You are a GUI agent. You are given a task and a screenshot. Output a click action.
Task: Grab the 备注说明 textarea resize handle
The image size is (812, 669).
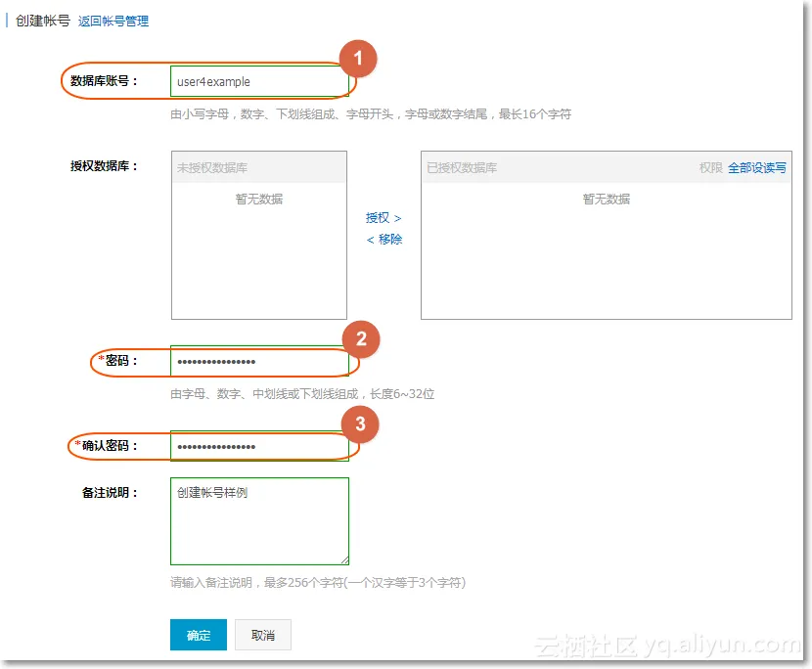click(x=345, y=560)
